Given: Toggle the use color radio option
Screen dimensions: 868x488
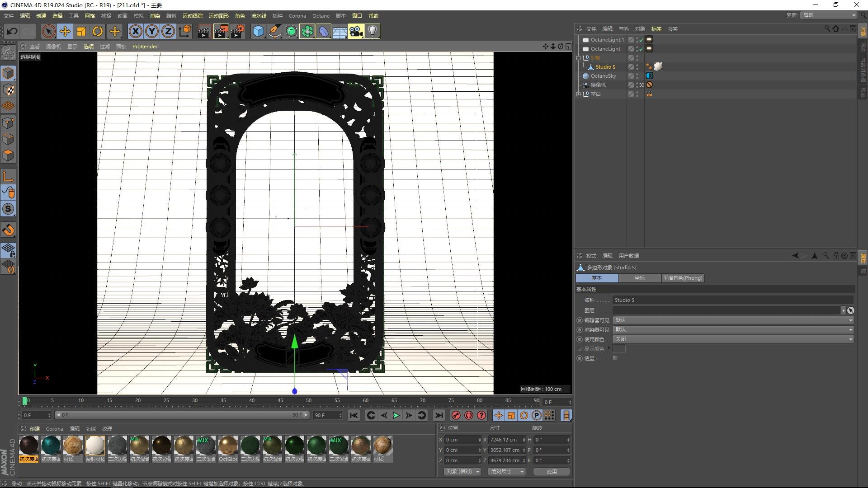Looking at the screenshot, I should tap(580, 339).
